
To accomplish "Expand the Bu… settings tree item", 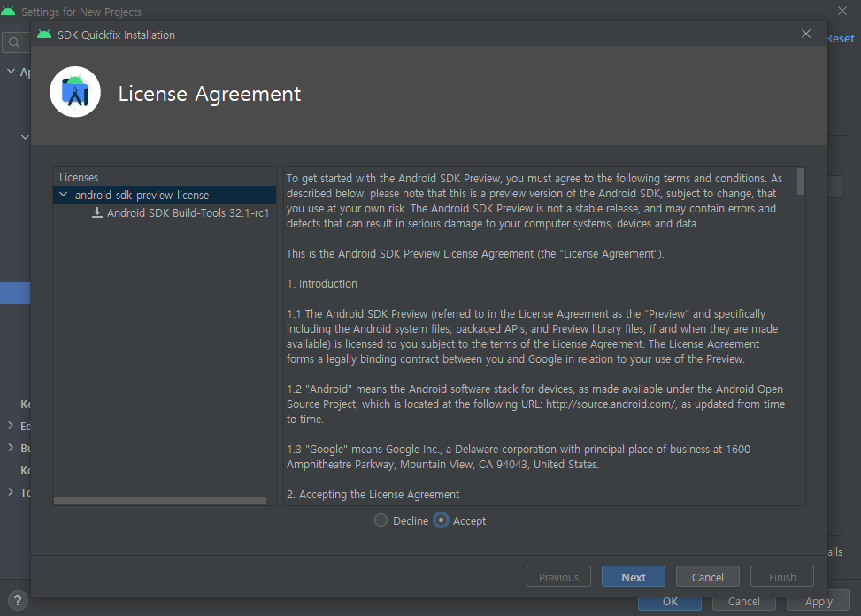I will (x=11, y=448).
